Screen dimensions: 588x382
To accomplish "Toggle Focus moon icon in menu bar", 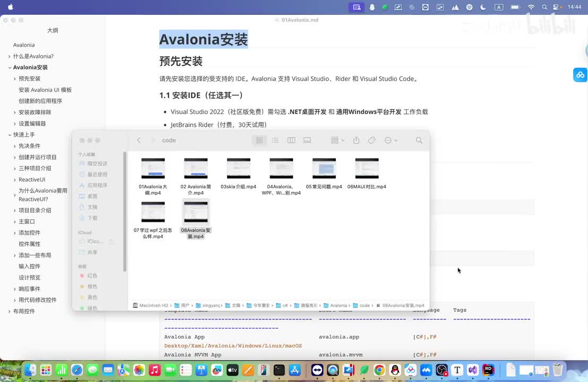I will (483, 7).
